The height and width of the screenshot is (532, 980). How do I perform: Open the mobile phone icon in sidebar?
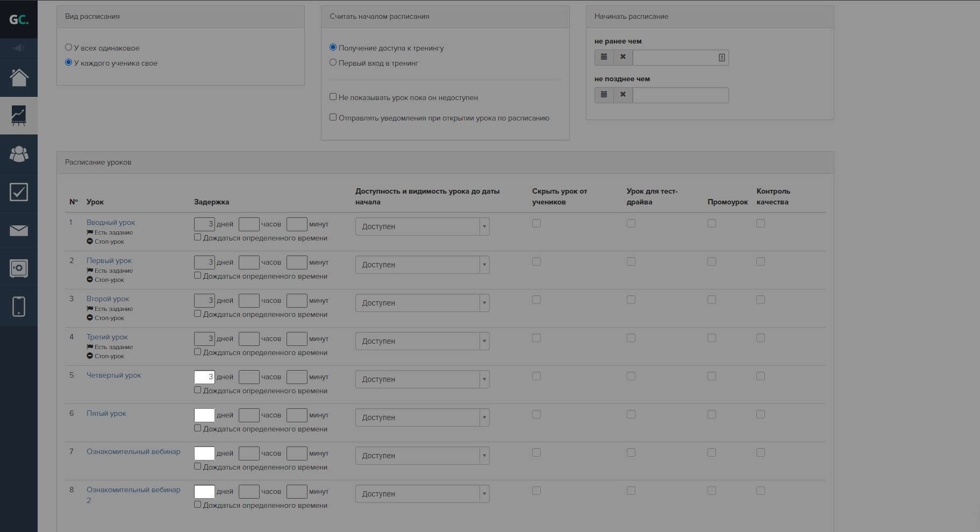(19, 307)
